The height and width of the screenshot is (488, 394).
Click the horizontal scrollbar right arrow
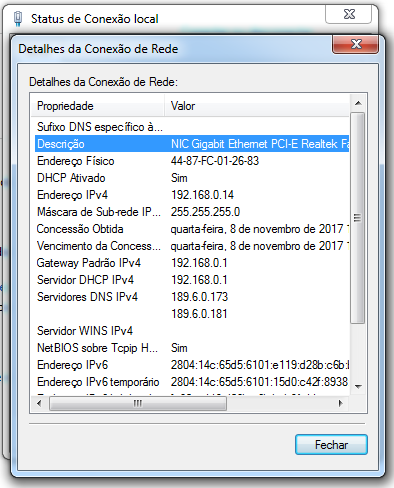pyautogui.click(x=340, y=403)
